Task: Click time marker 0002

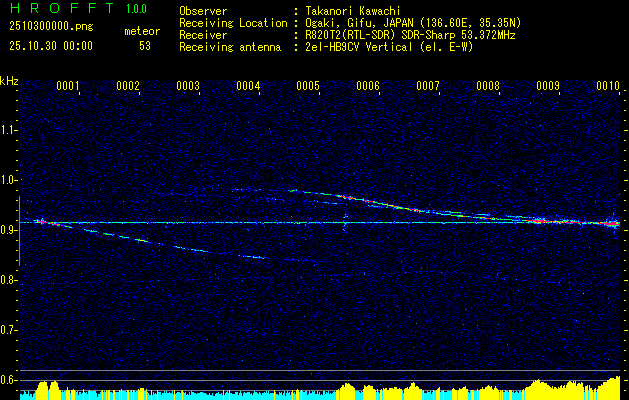Action: coord(128,86)
